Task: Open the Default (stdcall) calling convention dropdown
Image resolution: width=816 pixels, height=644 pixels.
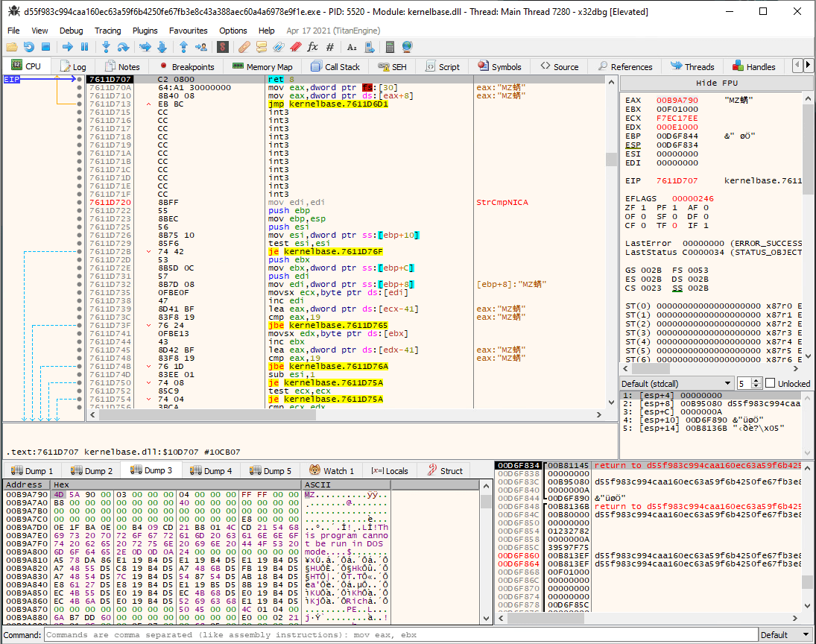Action: pyautogui.click(x=676, y=383)
